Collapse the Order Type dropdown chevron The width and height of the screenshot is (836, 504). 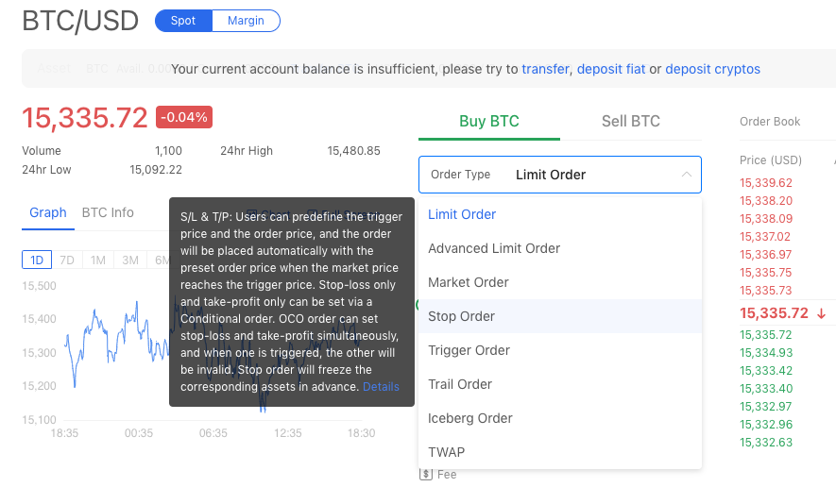(686, 175)
